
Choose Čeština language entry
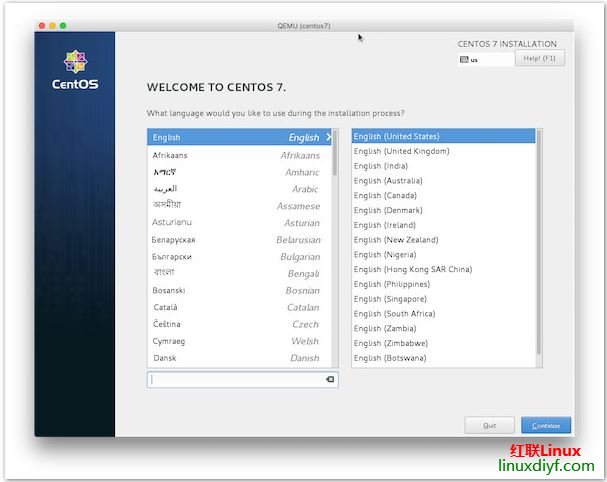236,324
